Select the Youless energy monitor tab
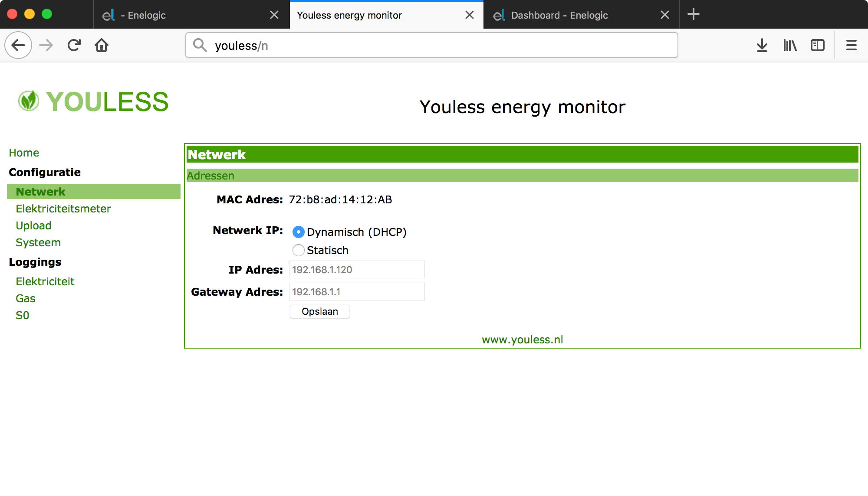The height and width of the screenshot is (496, 868). (x=386, y=15)
